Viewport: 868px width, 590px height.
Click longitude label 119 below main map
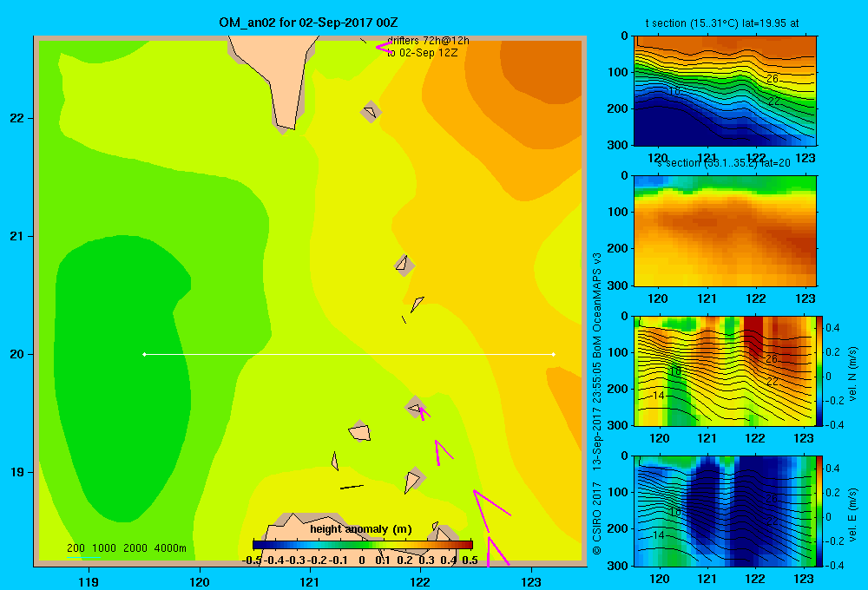(x=89, y=581)
